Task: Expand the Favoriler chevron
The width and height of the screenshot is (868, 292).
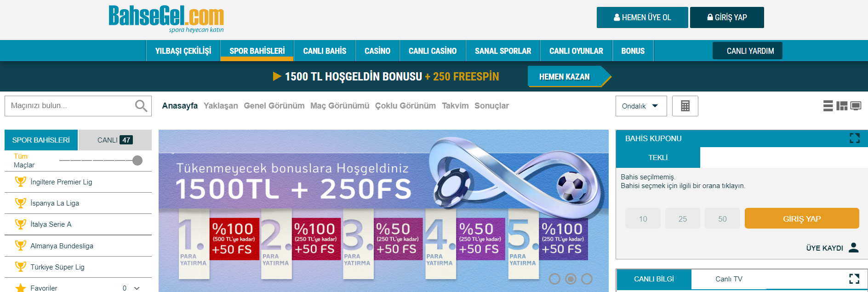Action: (137, 288)
